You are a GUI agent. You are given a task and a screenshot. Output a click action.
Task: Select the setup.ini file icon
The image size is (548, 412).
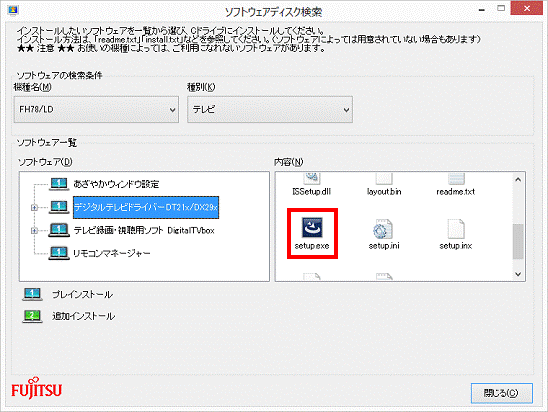[x=383, y=229]
